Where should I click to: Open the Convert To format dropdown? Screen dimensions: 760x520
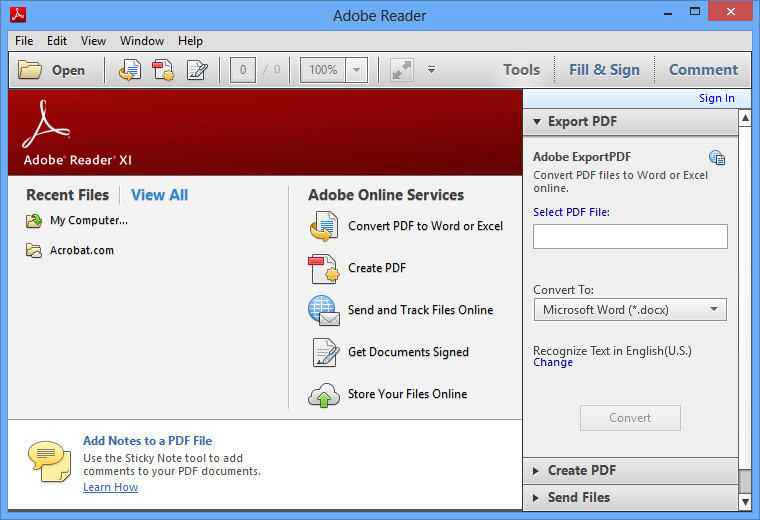pos(630,310)
